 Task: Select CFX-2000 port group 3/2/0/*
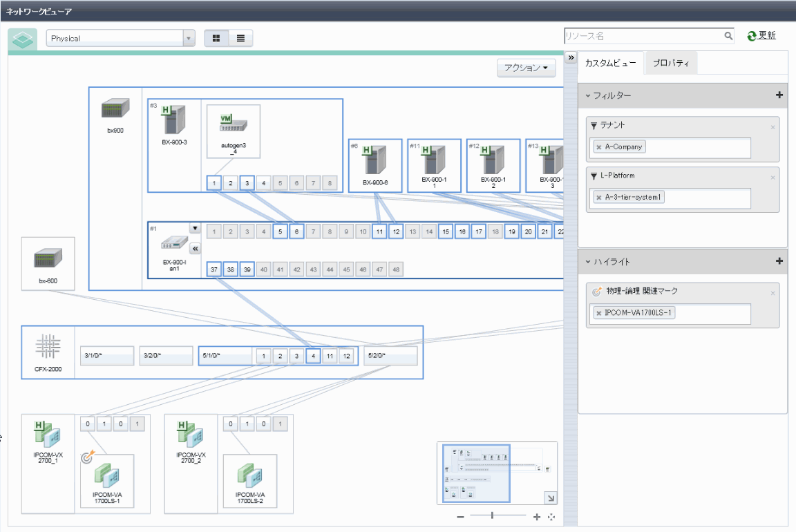166,355
